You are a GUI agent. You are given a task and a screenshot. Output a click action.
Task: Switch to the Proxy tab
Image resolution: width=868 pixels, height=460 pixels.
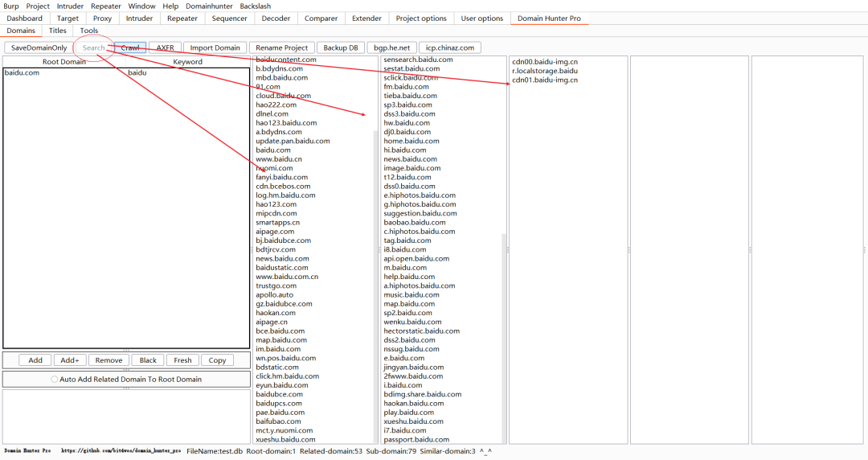pos(102,18)
